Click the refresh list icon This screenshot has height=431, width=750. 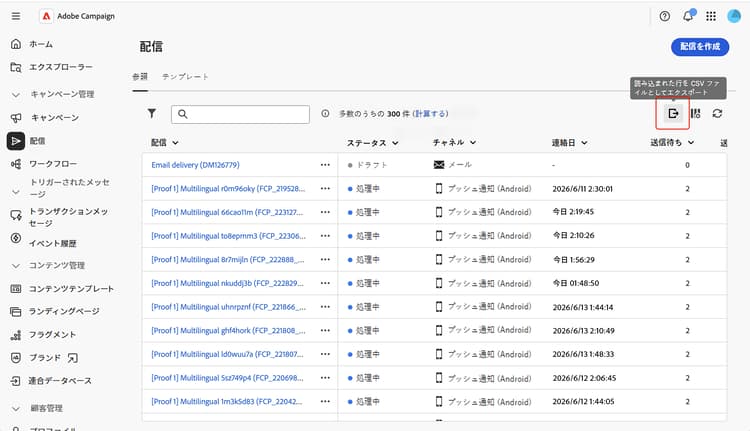[717, 113]
